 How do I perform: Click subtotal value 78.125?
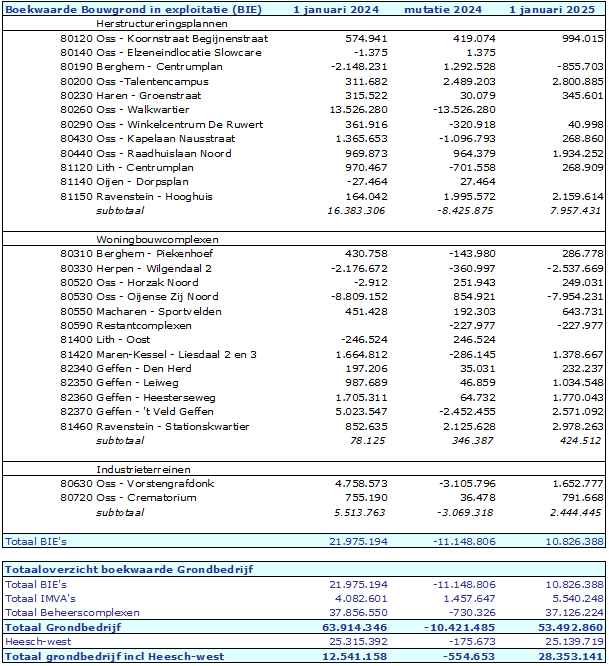click(367, 440)
